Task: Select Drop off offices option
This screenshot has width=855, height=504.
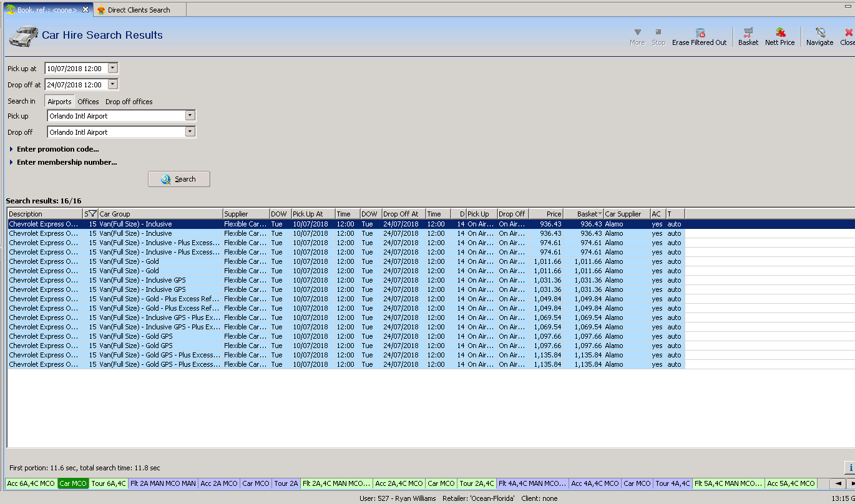Action: pos(129,102)
